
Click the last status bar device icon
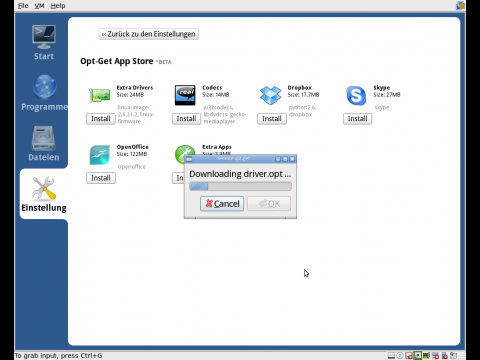(x=453, y=356)
